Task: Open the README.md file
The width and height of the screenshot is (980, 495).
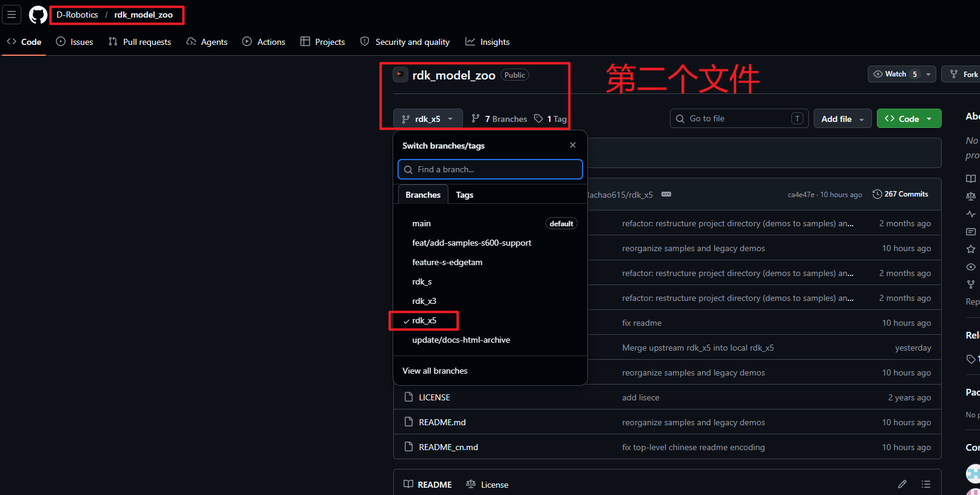Action: (x=442, y=422)
